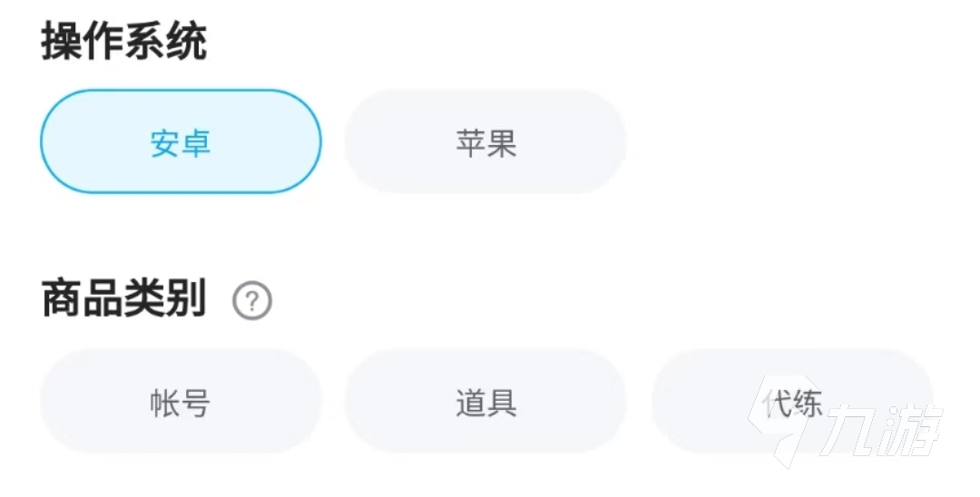Image resolution: width=980 pixels, height=497 pixels.
Task: Click the question mark help icon
Action: pos(252,301)
